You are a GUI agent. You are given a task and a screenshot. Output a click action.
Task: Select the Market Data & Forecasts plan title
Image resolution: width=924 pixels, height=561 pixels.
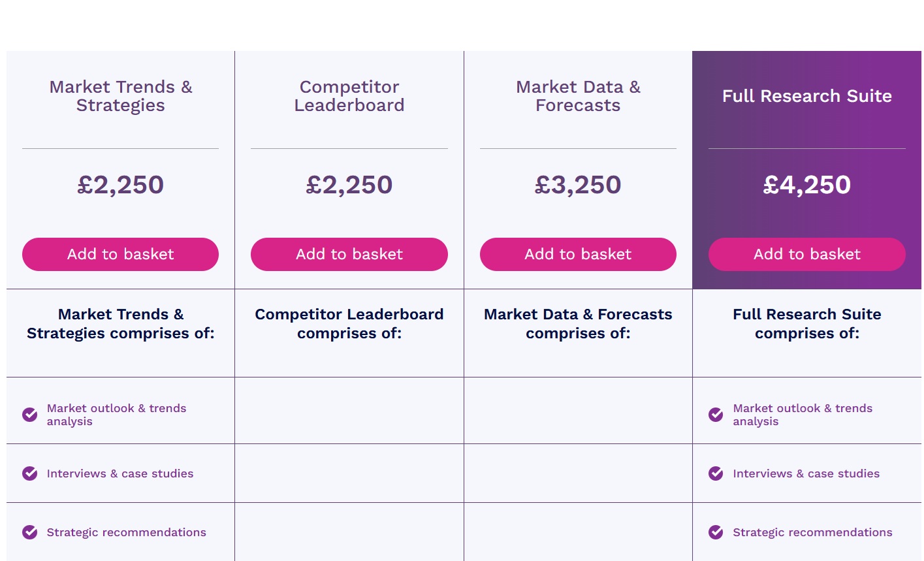578,96
